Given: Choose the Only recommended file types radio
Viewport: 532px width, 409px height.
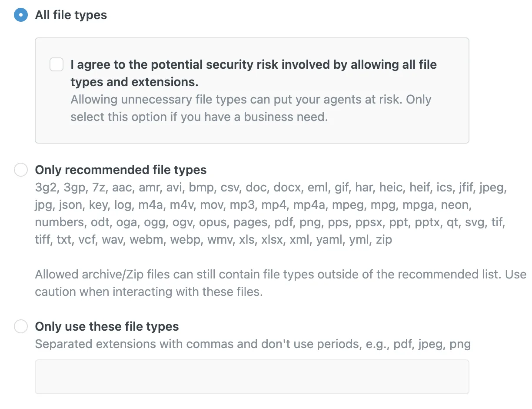Looking at the screenshot, I should click(x=21, y=170).
